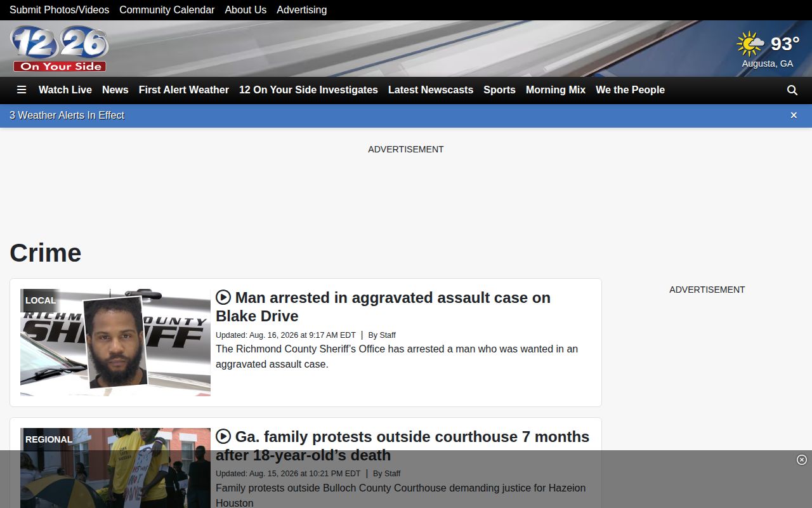Click the Crime page heading
The height and width of the screenshot is (508, 812).
[x=46, y=253]
